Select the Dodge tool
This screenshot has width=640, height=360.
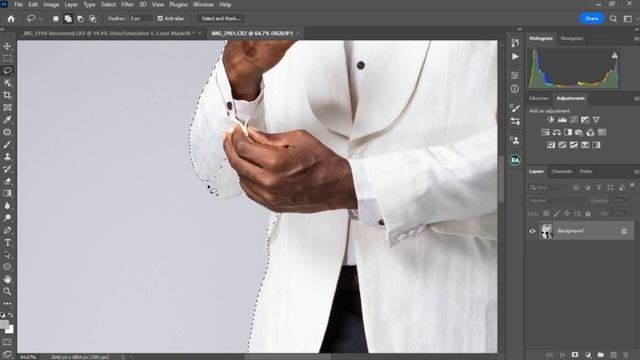7,218
